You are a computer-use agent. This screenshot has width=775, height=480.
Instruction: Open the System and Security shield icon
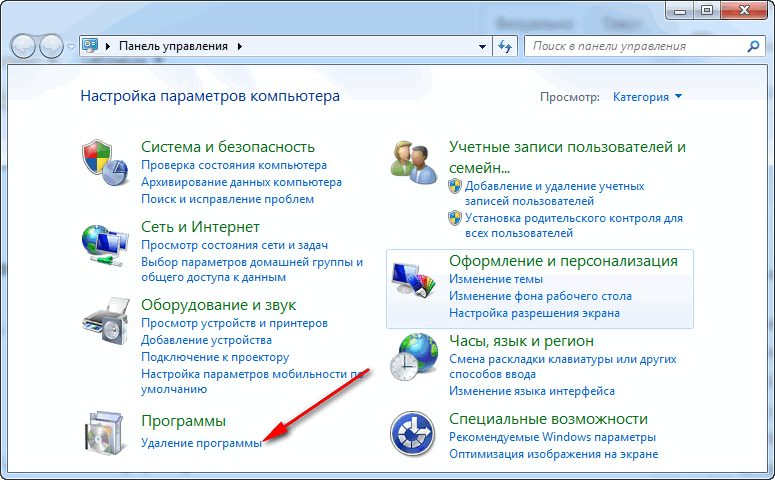105,163
